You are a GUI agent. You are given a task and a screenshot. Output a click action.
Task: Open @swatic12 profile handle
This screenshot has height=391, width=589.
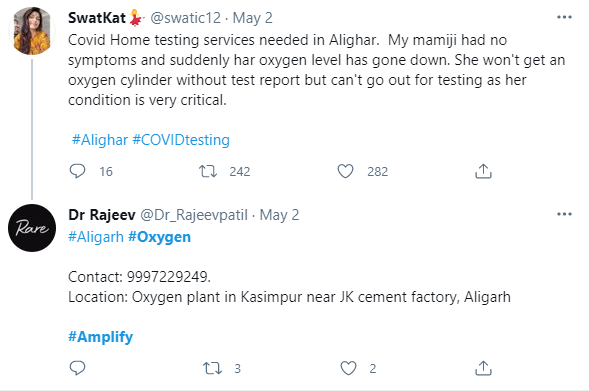[186, 18]
